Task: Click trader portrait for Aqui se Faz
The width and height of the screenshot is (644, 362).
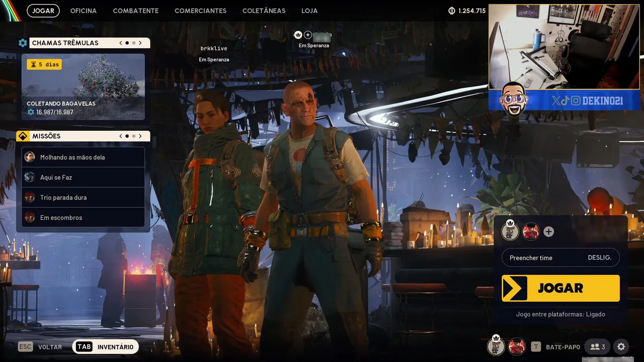Action: point(30,177)
